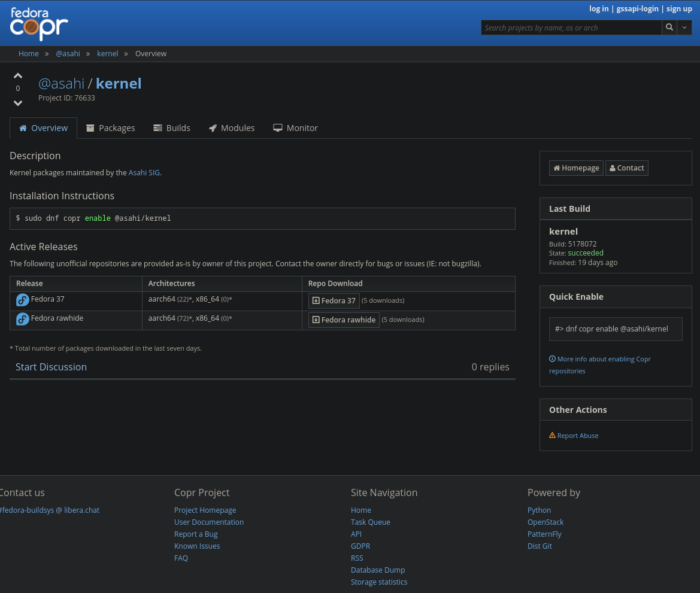Open kernel in the breadcrumb
The width and height of the screenshot is (700, 593).
pos(108,53)
